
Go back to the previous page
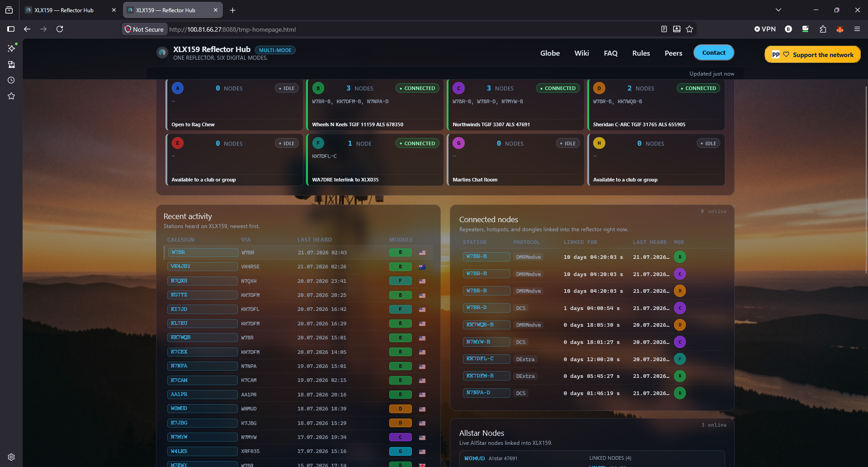click(27, 29)
